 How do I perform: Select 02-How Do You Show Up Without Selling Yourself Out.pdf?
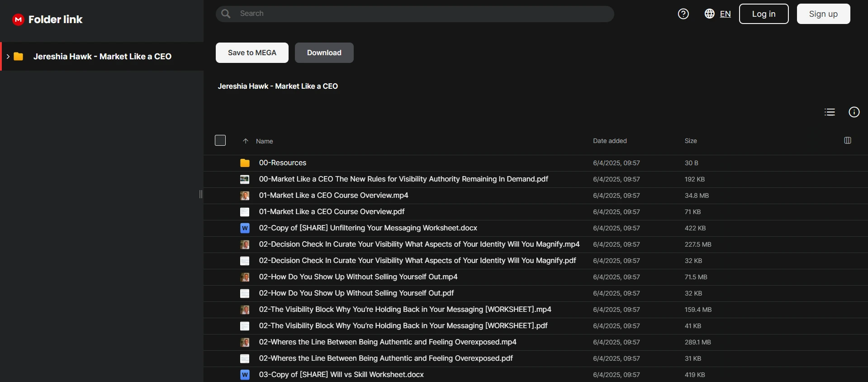tap(356, 293)
